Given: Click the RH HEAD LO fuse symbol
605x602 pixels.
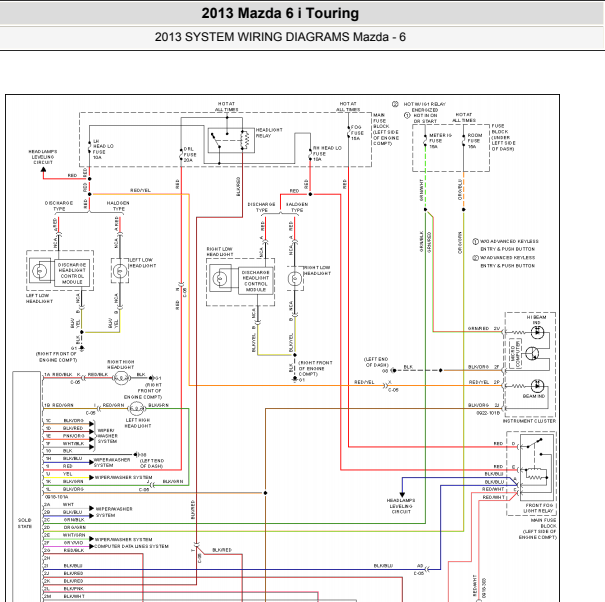Looking at the screenshot, I should pyautogui.click(x=310, y=153).
